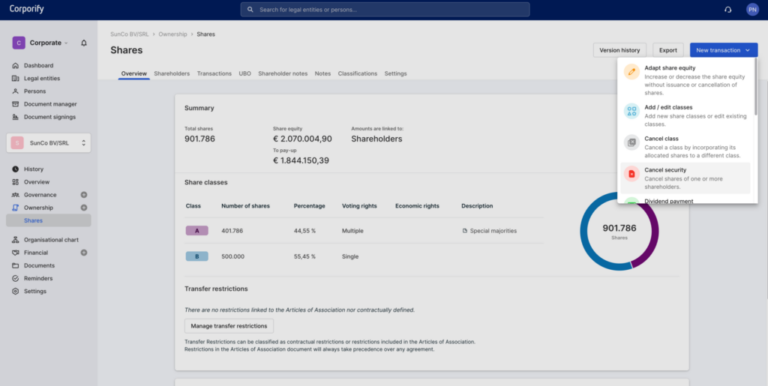Screen dimensions: 768x386
Task: Choose Dividend payment menu entry
Action: (686, 200)
